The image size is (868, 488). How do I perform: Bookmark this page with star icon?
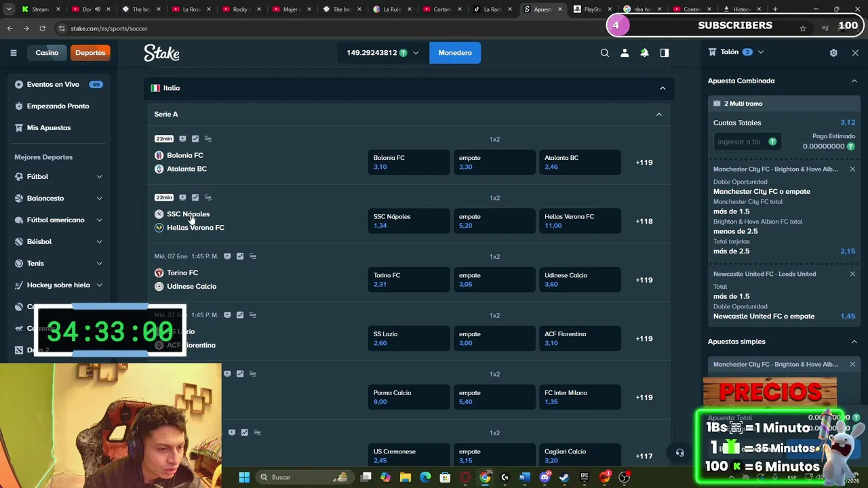point(803,28)
